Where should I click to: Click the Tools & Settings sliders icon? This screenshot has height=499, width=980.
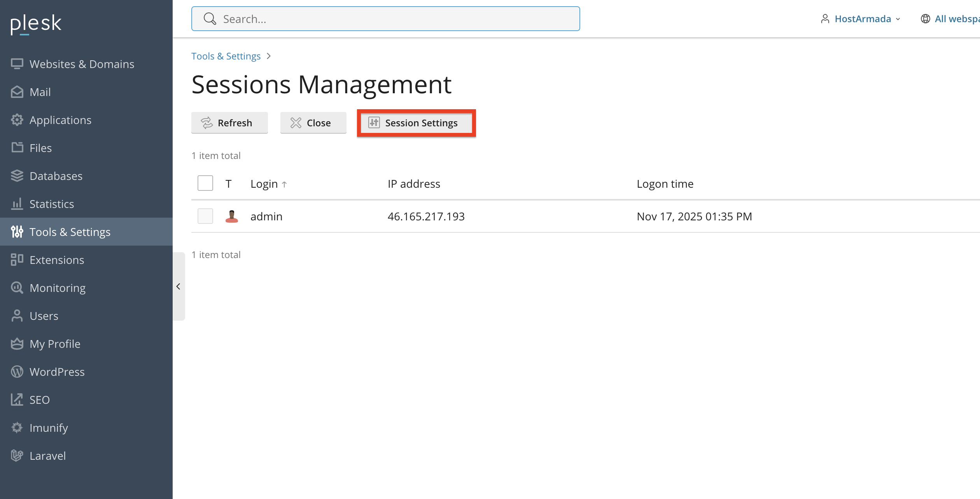pos(17,232)
